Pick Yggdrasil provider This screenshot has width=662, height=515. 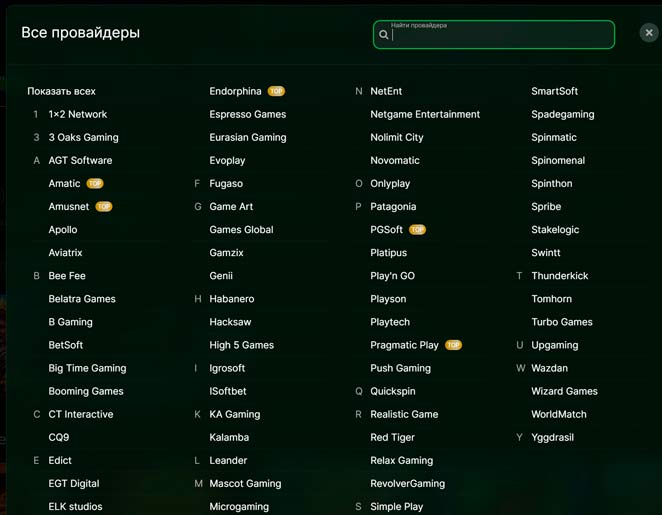[554, 437]
